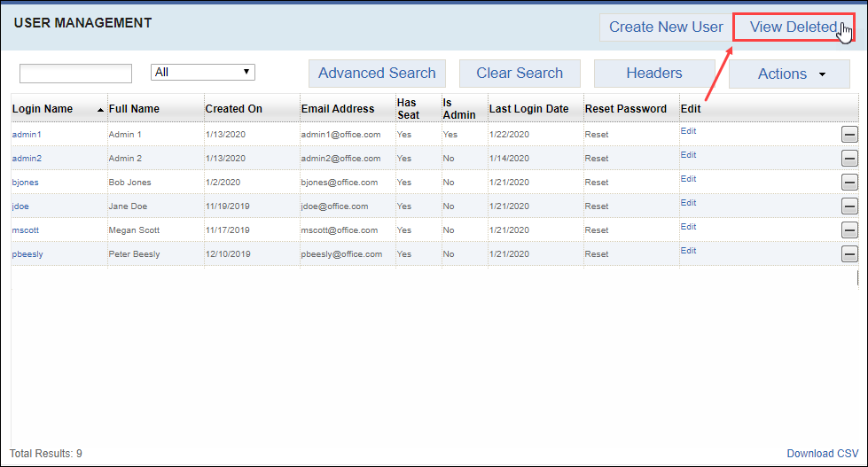Click the View Deleted button
This screenshot has height=467, width=868.
point(794,27)
